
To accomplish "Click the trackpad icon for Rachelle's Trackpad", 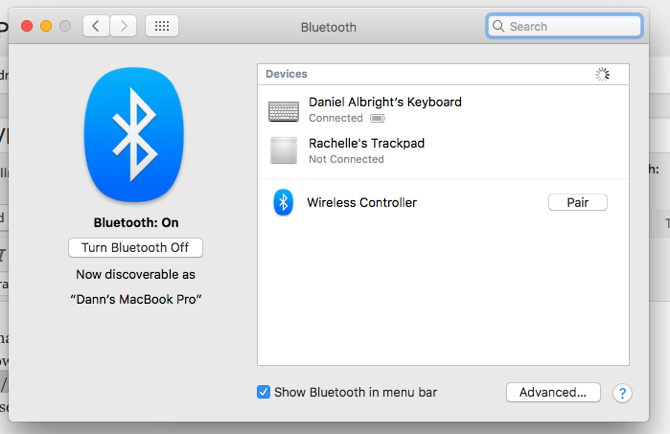I will click(284, 151).
